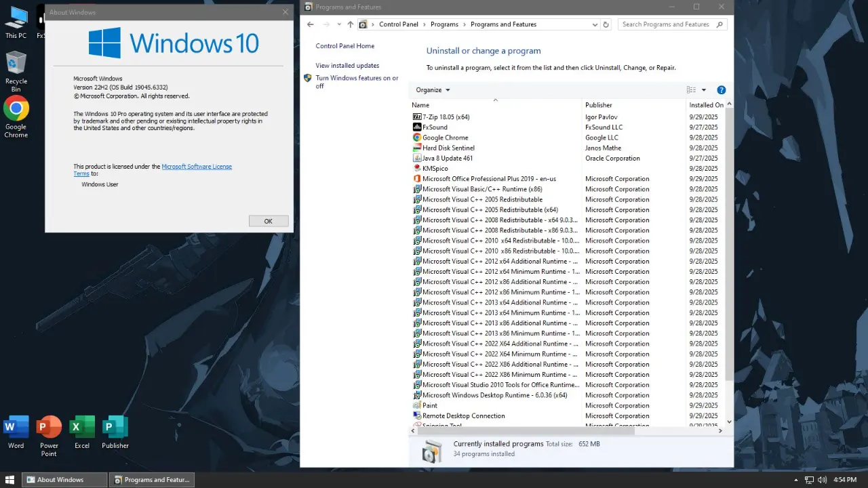
Task: Open Control Panel Home link
Action: click(x=345, y=46)
